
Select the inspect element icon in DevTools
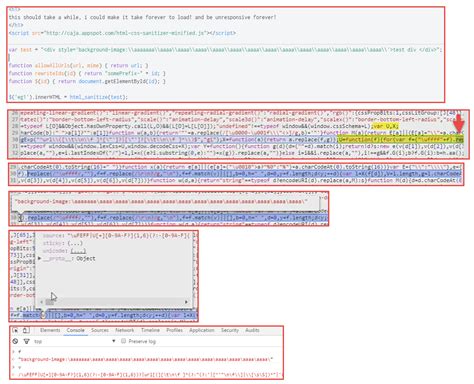(15, 330)
